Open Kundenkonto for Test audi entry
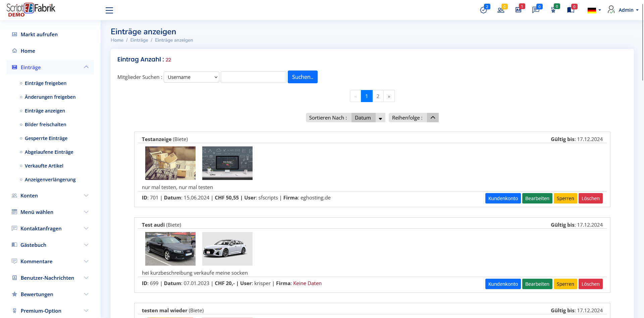 point(503,284)
